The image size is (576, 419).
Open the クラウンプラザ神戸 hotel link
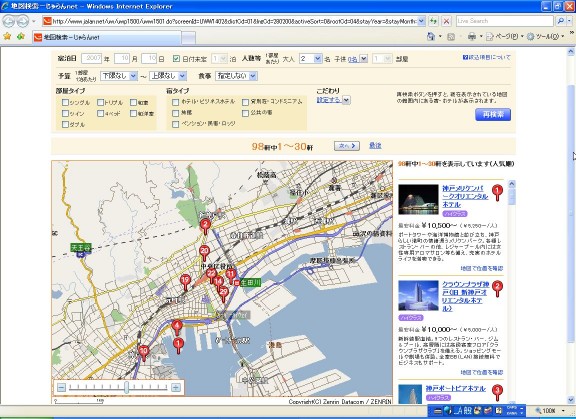465,296
